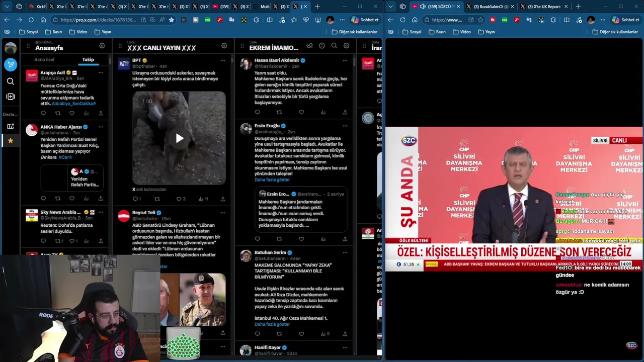The image size is (644, 362).
Task: Toggle favorite star in right window address bar
Action: pos(480,20)
